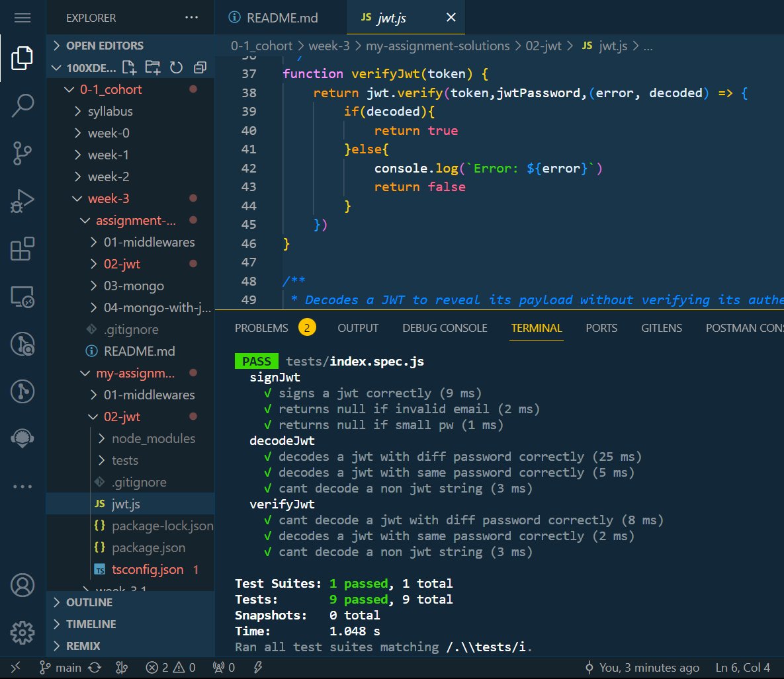Open the Run and Debug view
The height and width of the screenshot is (679, 784).
[22, 201]
